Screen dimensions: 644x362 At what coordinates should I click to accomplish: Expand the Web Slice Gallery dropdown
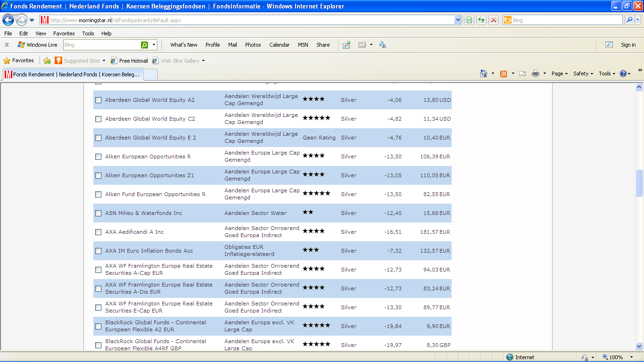coord(203,61)
